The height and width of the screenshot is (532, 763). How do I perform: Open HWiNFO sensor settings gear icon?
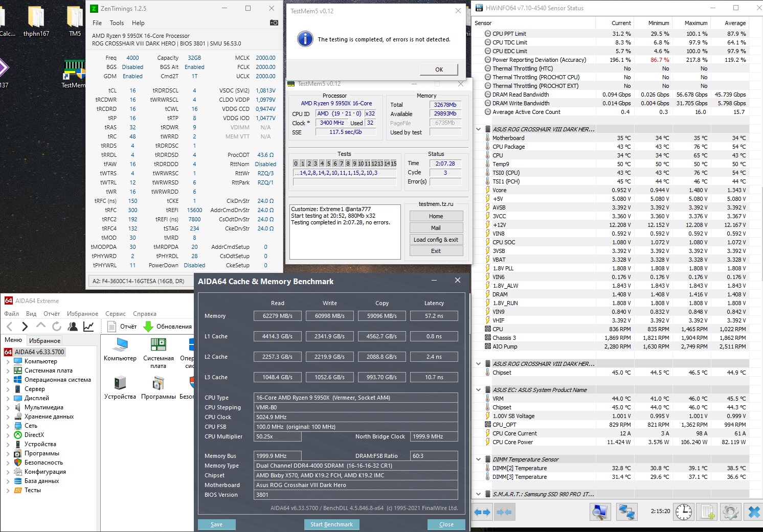[731, 512]
